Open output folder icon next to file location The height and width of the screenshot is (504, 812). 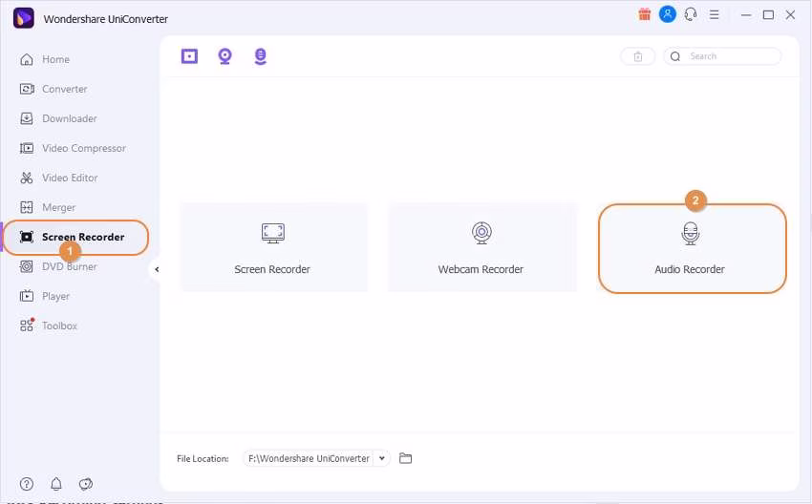click(x=405, y=458)
